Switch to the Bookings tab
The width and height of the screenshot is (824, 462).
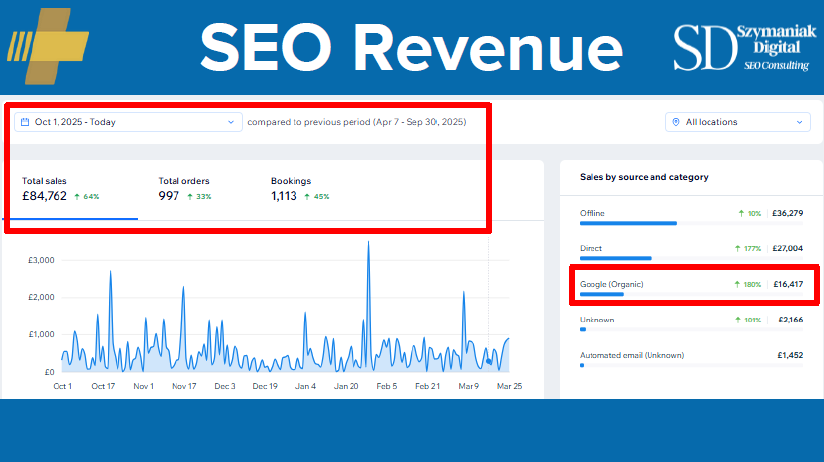coord(300,189)
